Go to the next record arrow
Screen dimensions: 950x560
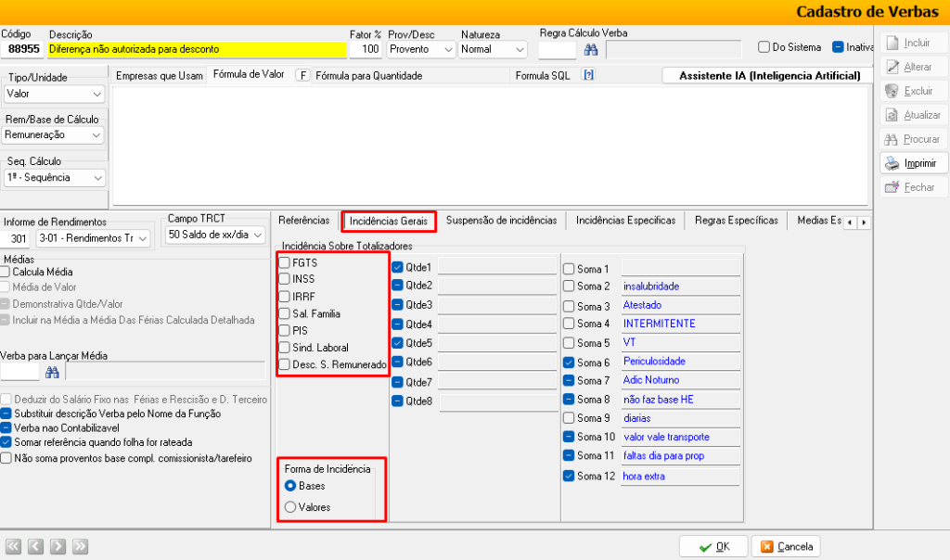[x=58, y=547]
